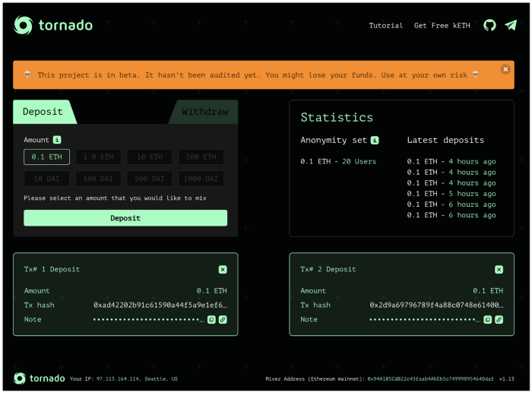Click the tornado logo in header

[x=53, y=25]
